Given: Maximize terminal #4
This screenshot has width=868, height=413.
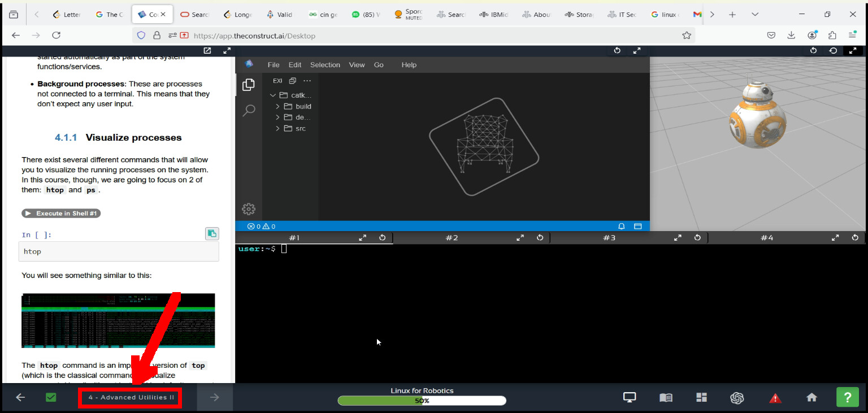Looking at the screenshot, I should coord(835,238).
